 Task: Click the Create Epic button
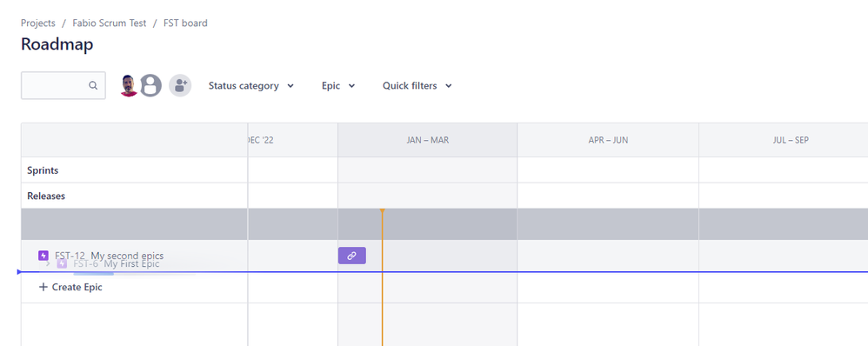[x=70, y=287]
